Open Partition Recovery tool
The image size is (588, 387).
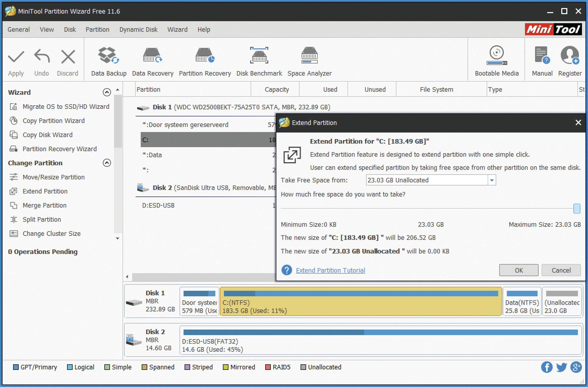205,61
